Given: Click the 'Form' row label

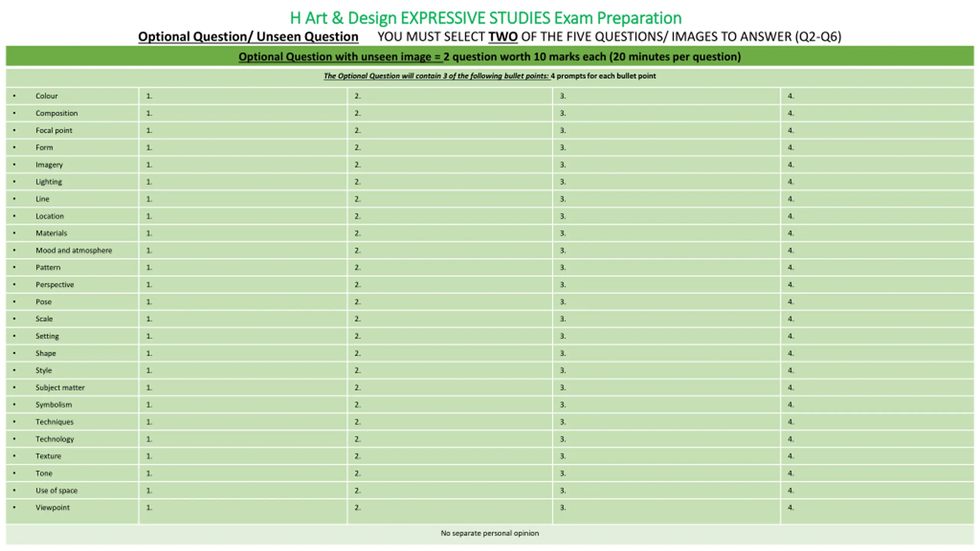Looking at the screenshot, I should (44, 147).
